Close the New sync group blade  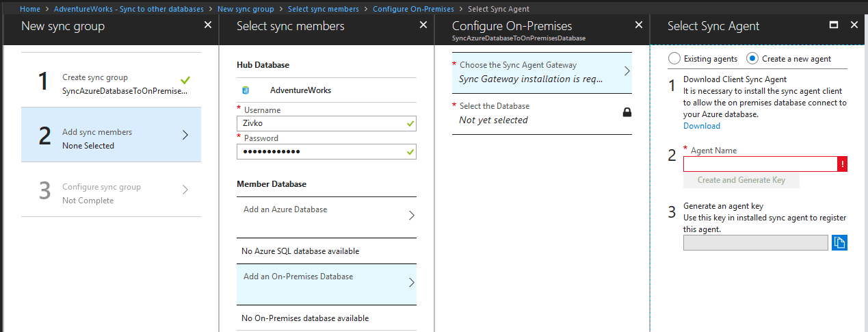pyautogui.click(x=208, y=25)
